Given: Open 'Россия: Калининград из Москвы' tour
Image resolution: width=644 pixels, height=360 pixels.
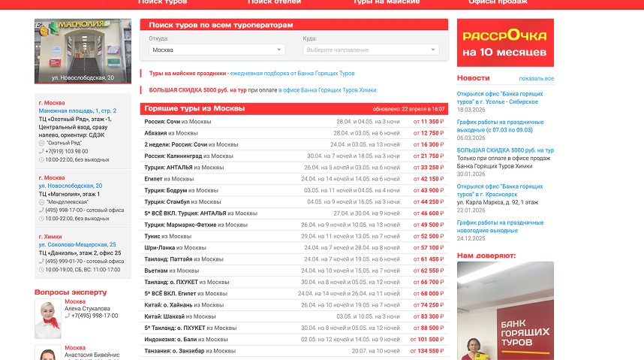Looking at the screenshot, I should click(294, 156).
